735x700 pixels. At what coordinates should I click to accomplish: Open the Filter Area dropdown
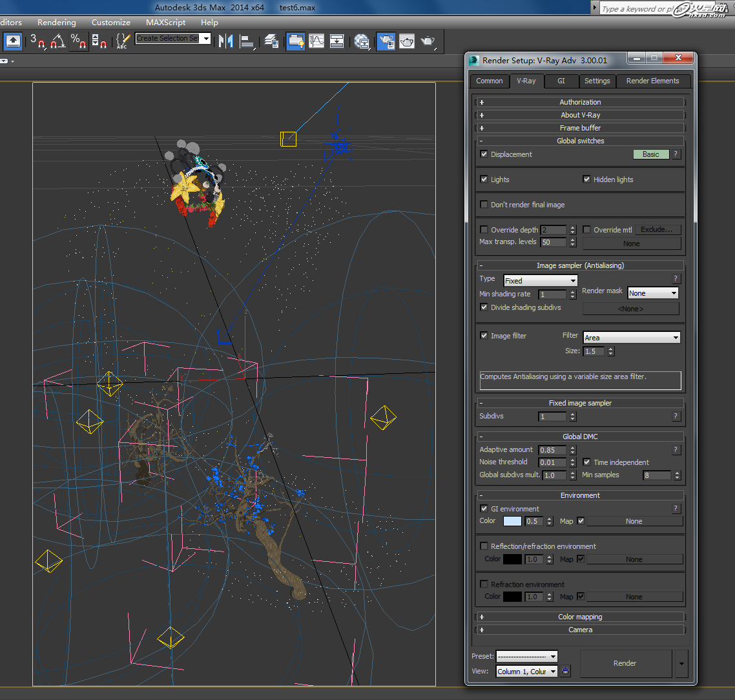click(x=632, y=337)
